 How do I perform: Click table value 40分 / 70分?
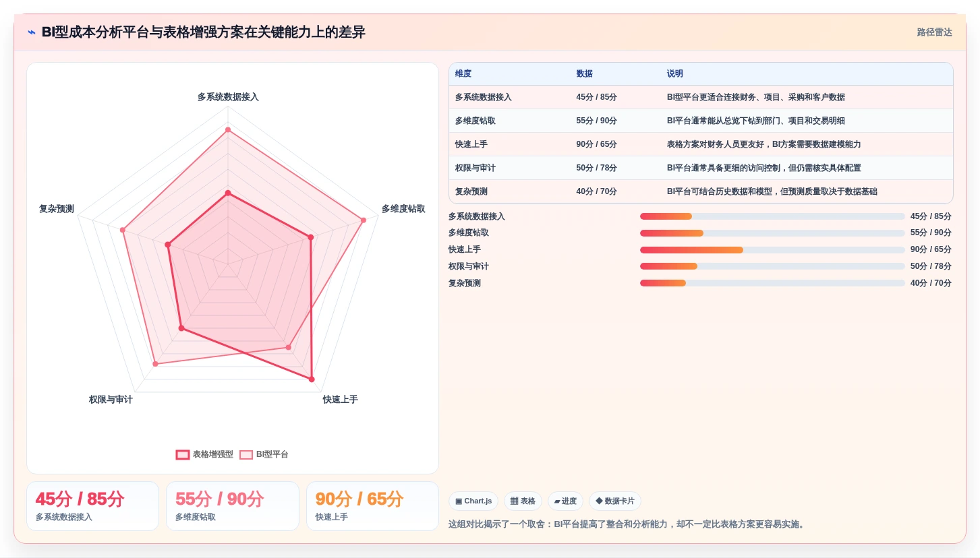597,191
